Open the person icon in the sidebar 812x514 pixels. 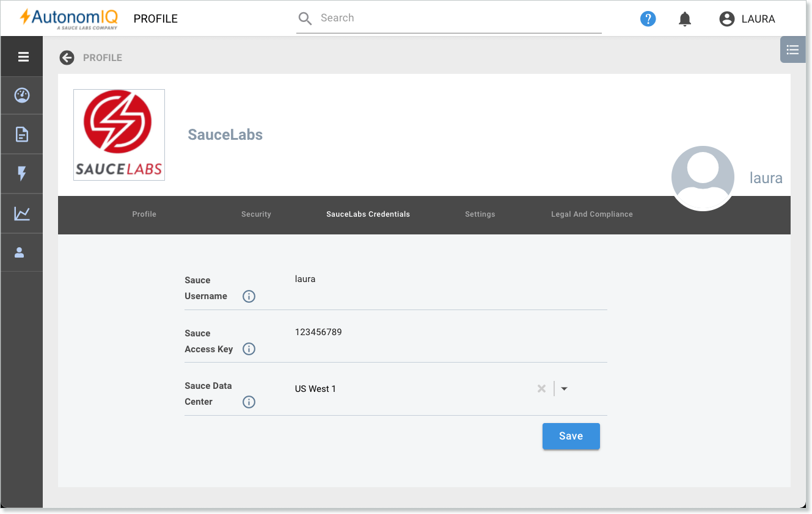20,252
